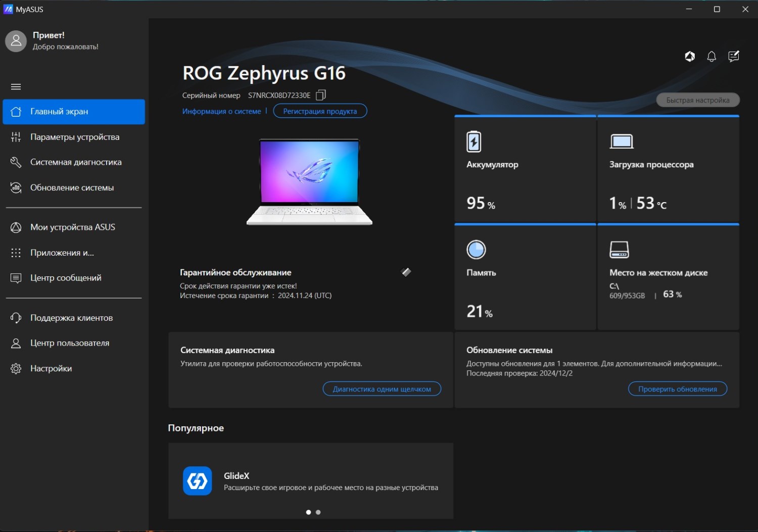Run Диагностика одним щелчком

(382, 389)
